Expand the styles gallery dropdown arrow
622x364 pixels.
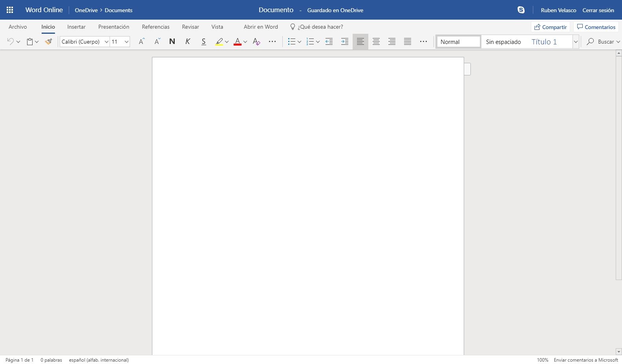tap(576, 42)
